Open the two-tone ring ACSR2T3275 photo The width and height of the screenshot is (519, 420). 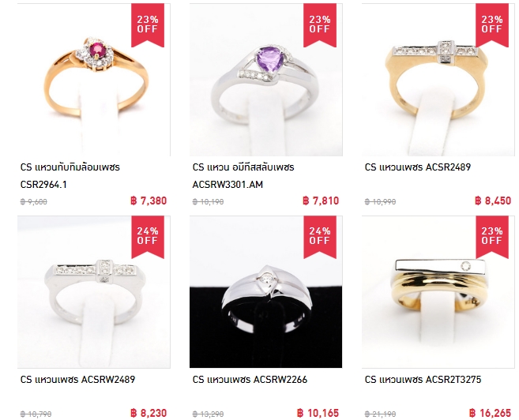(438, 291)
